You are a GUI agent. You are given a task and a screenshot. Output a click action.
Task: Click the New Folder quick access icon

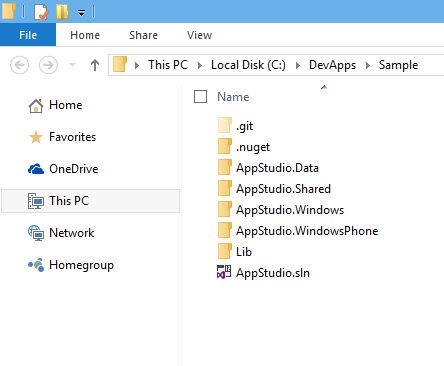pyautogui.click(x=63, y=12)
